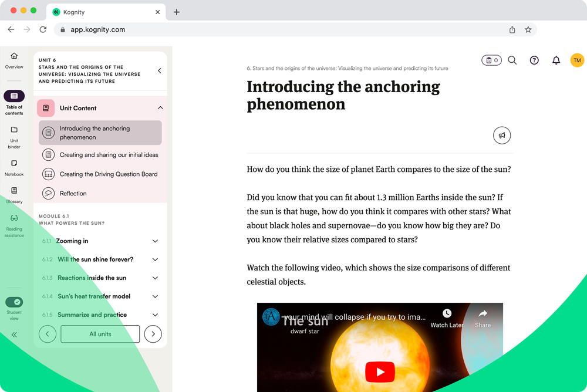Viewport: 587px width, 392px height.
Task: Collapse the Unit Content section
Action: 160,108
